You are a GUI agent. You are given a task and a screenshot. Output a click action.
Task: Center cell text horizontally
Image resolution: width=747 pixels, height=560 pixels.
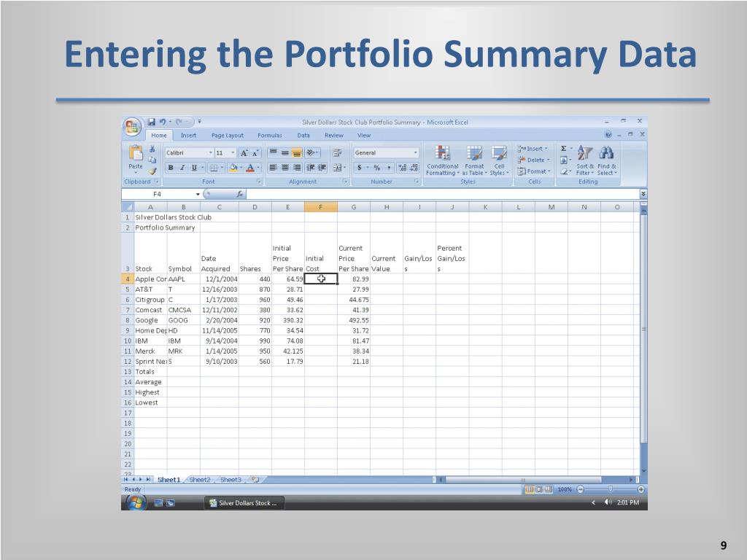[x=285, y=168]
